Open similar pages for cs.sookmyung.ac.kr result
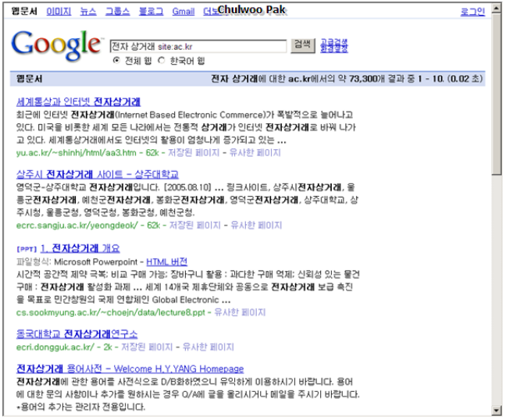Image resolution: width=506 pixels, height=420 pixels. (240, 312)
